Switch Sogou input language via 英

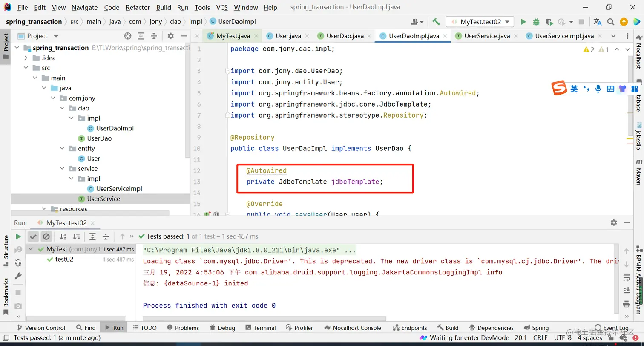(574, 89)
